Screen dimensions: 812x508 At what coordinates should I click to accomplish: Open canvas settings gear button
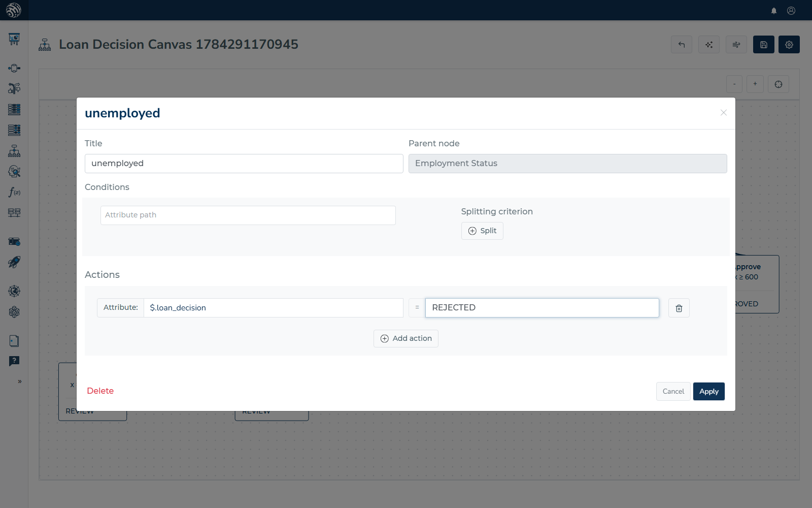point(789,45)
